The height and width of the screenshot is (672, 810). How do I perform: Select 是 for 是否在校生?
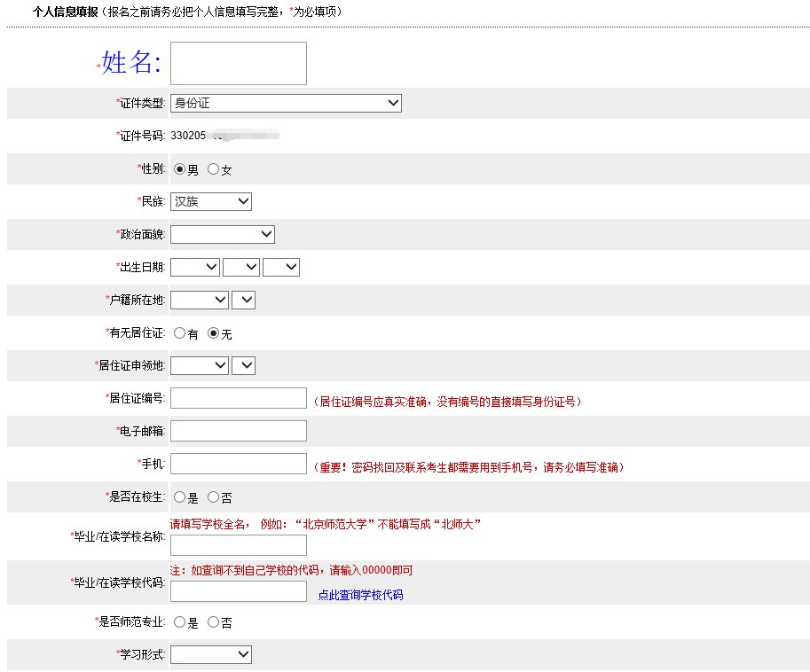click(x=180, y=497)
